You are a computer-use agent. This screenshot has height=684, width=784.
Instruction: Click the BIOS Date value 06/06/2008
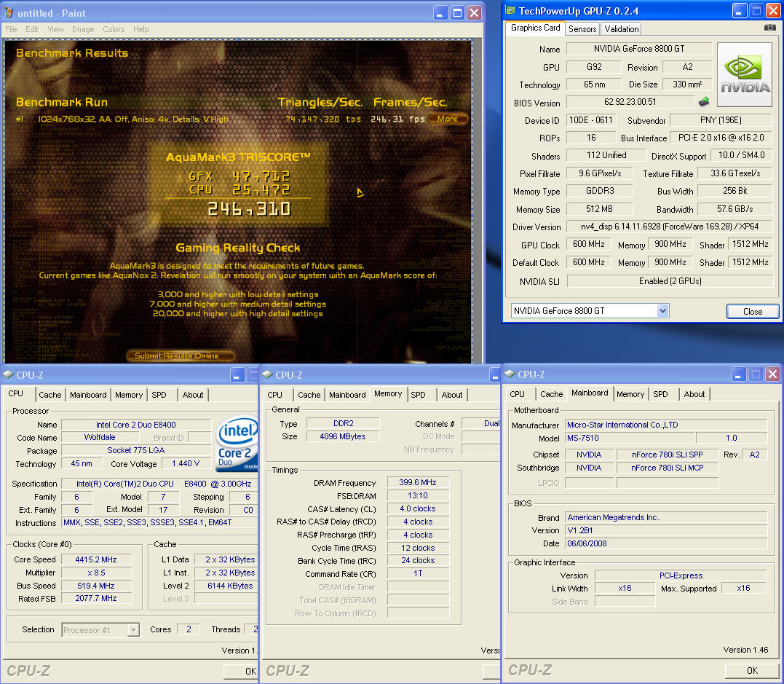666,543
